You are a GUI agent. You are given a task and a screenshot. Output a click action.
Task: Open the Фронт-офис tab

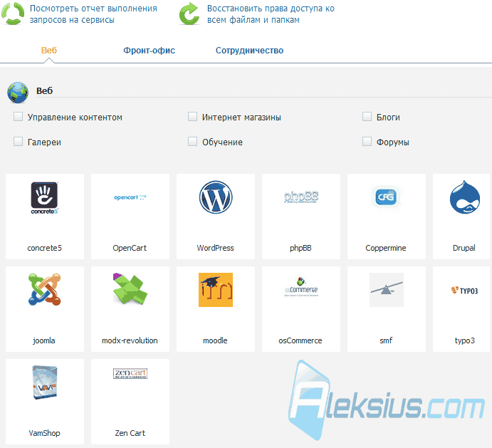[149, 51]
